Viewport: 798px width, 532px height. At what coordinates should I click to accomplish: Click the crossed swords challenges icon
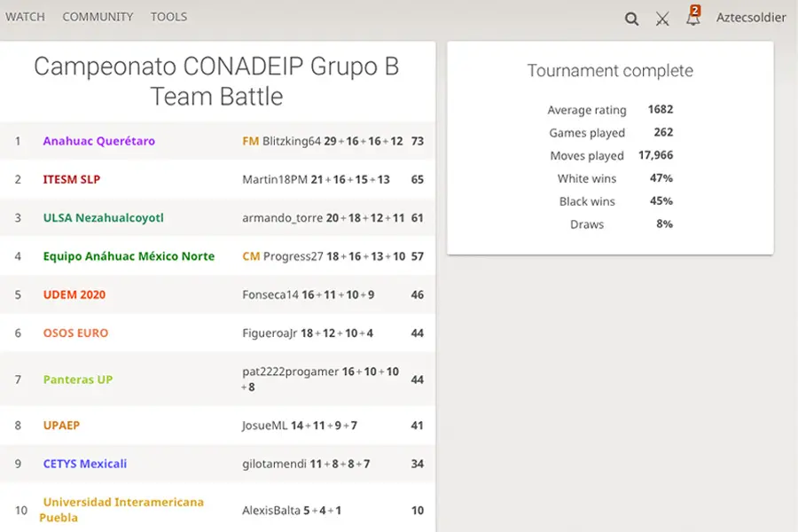(x=662, y=19)
